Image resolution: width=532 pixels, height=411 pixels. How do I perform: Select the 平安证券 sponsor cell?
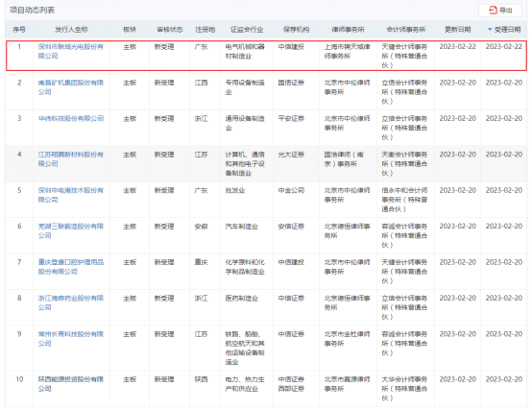(291, 118)
